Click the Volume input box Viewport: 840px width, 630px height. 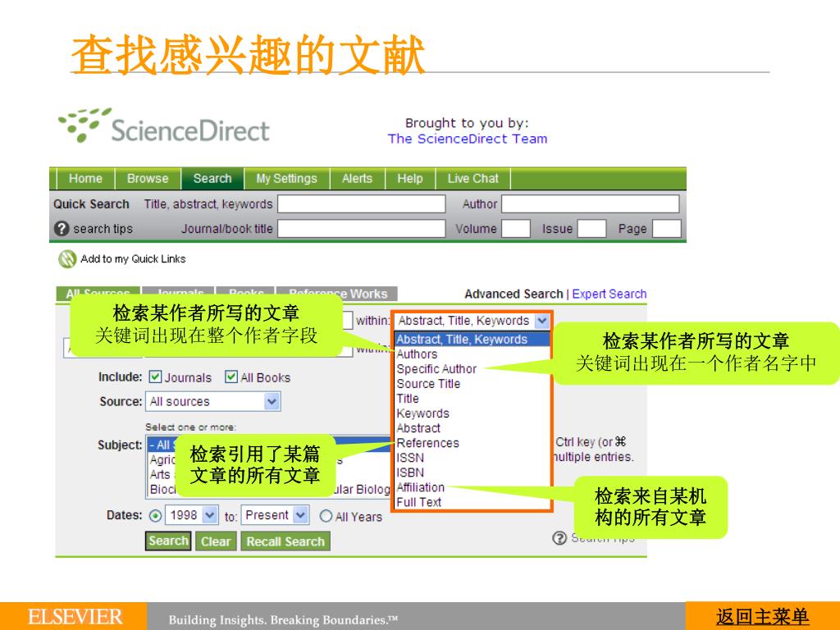click(x=516, y=229)
